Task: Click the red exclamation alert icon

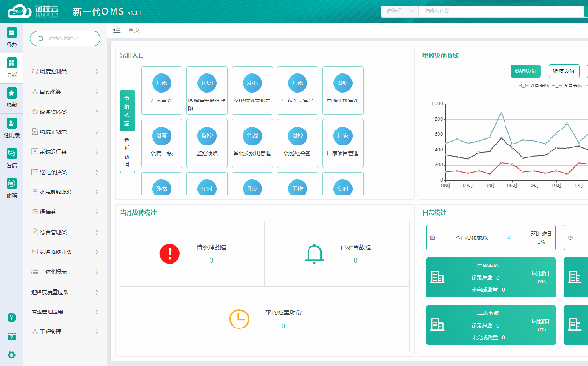Action: pyautogui.click(x=170, y=253)
